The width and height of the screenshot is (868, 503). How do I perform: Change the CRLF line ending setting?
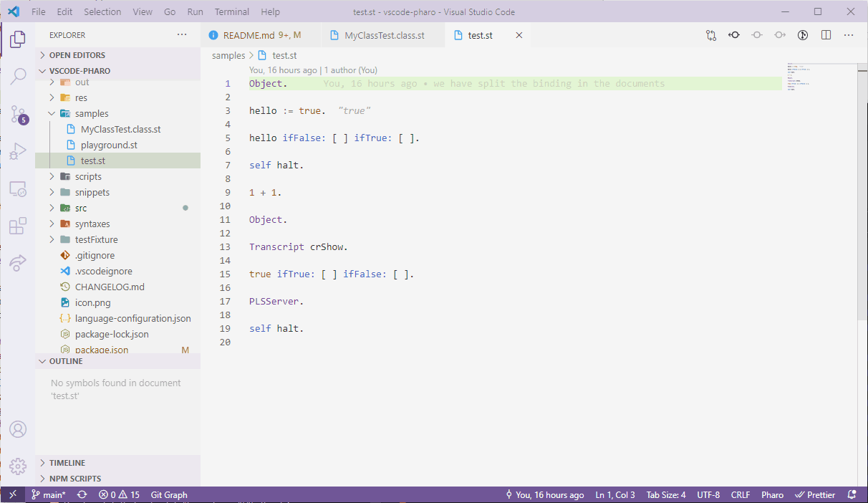coord(741,494)
